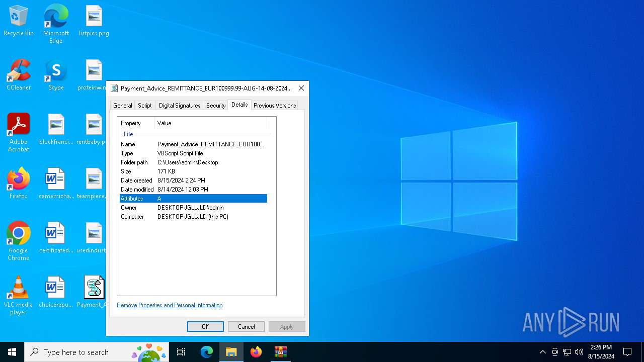Select the Computer property row
This screenshot has width=644, height=362.
point(193,217)
